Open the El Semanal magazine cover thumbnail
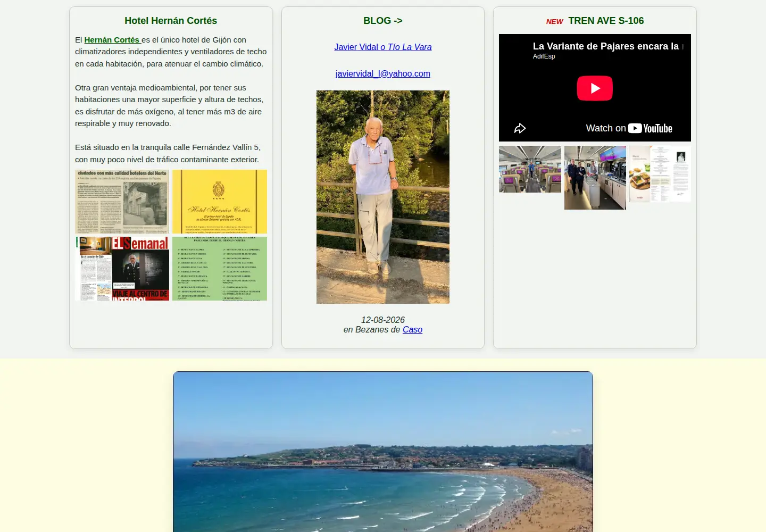Viewport: 766px width, 532px height. click(122, 269)
